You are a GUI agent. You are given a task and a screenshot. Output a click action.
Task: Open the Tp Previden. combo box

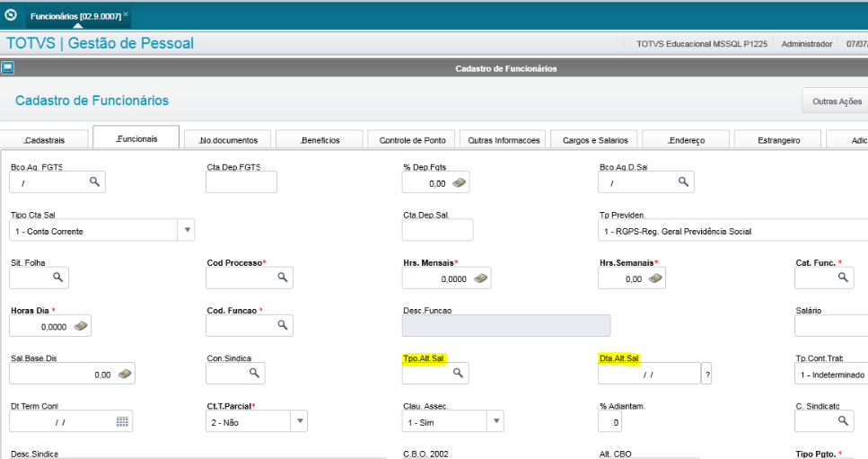click(x=733, y=230)
